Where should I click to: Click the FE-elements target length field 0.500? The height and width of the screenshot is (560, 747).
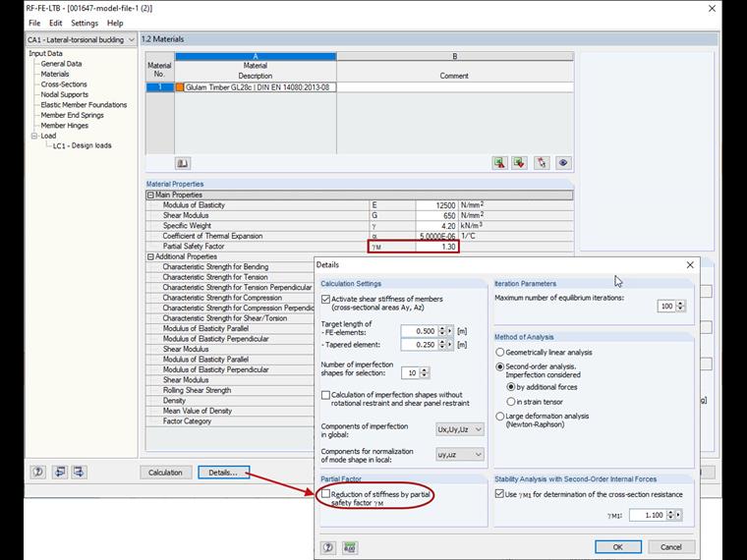click(420, 331)
